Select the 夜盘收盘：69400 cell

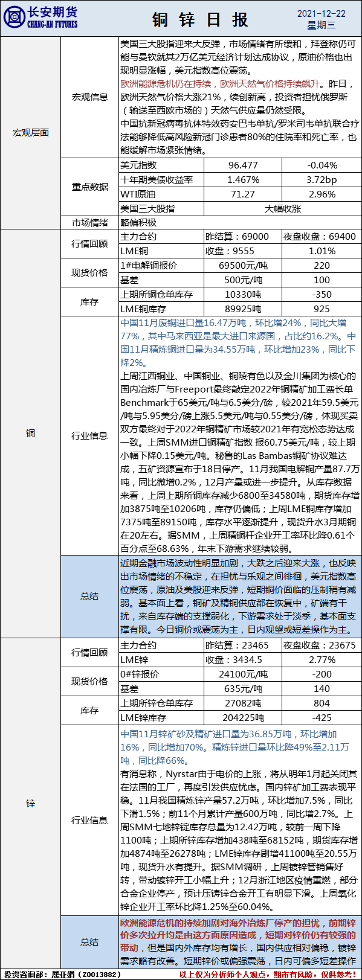point(322,237)
